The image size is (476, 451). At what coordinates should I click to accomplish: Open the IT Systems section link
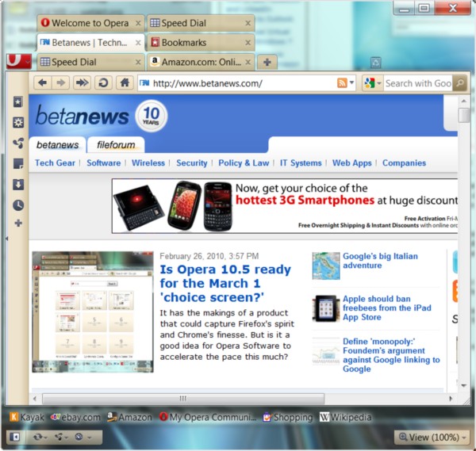[301, 162]
